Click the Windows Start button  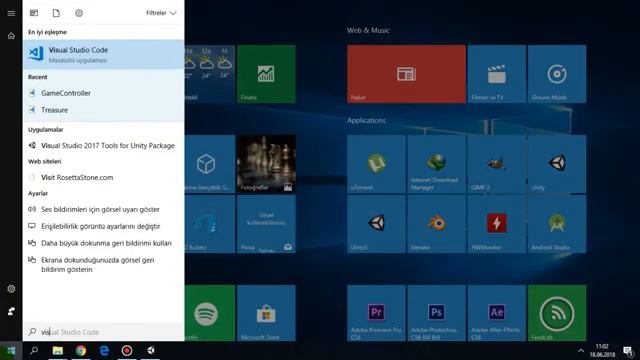(11, 351)
